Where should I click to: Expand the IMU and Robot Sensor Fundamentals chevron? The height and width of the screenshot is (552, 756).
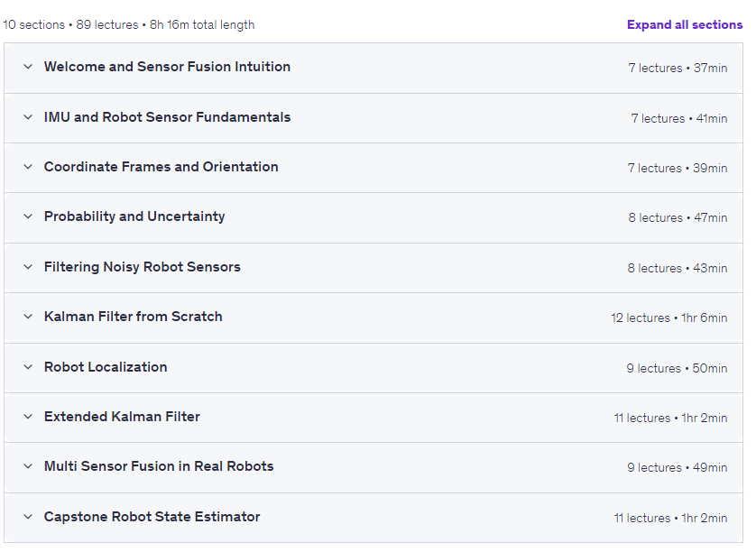pyautogui.click(x=28, y=117)
